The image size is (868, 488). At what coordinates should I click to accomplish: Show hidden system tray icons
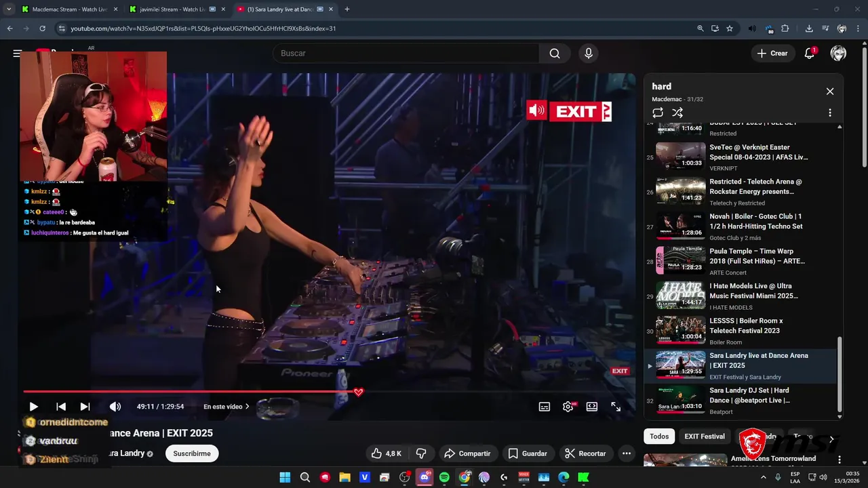[763, 477]
